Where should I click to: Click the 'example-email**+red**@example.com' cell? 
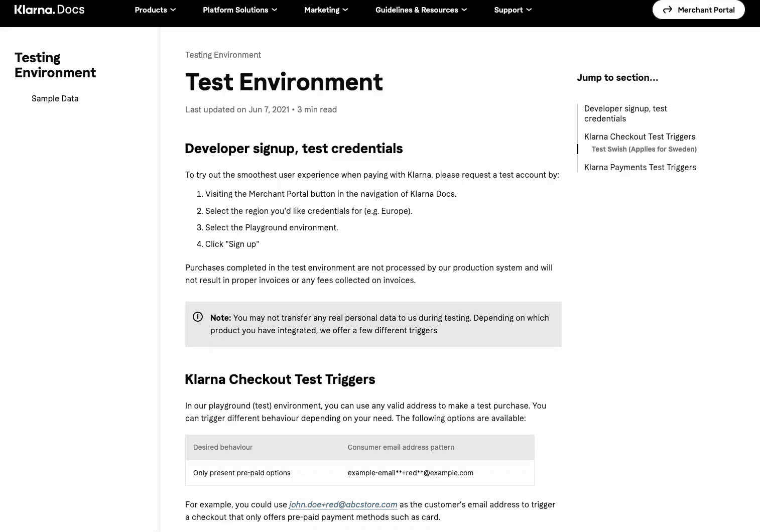point(411,473)
